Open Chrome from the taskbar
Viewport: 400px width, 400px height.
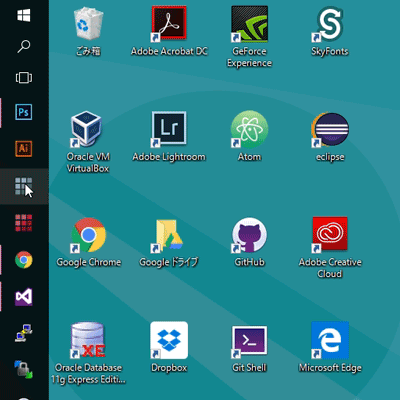click(24, 260)
